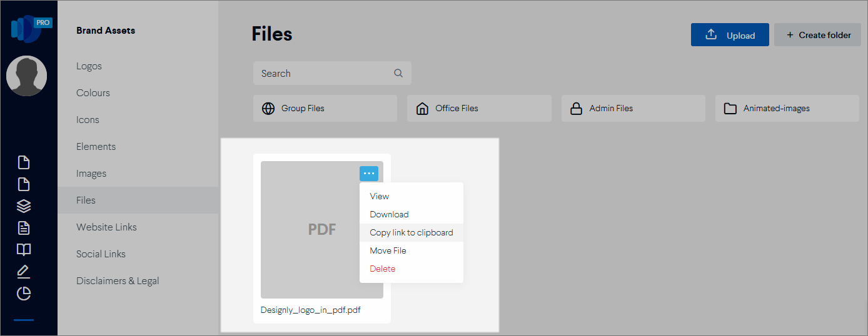Toggle the three-dots file options button

point(369,174)
